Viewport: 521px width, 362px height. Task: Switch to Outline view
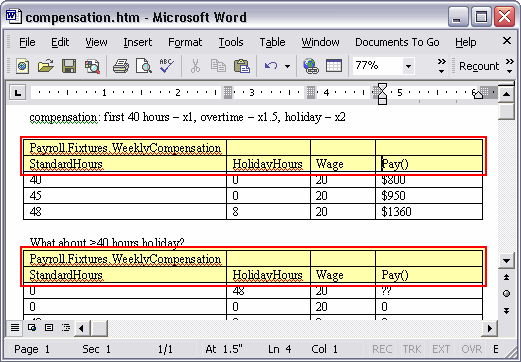click(x=66, y=328)
